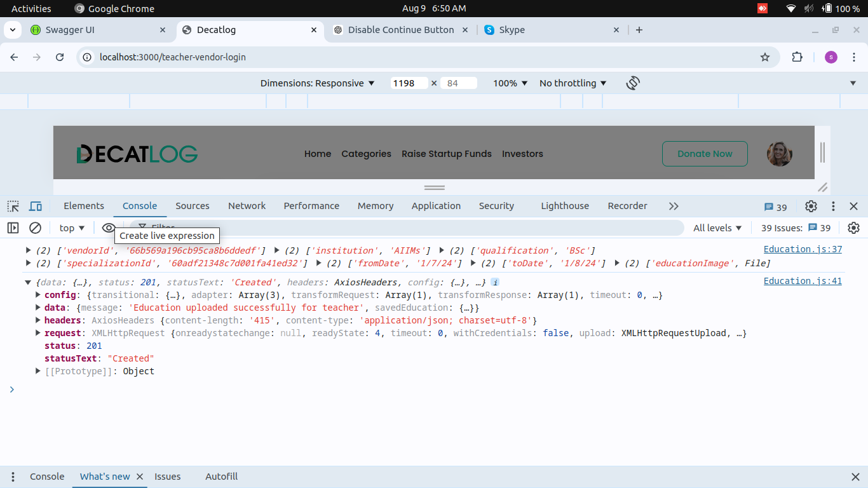Open the Education.js:41 source link

(x=802, y=281)
